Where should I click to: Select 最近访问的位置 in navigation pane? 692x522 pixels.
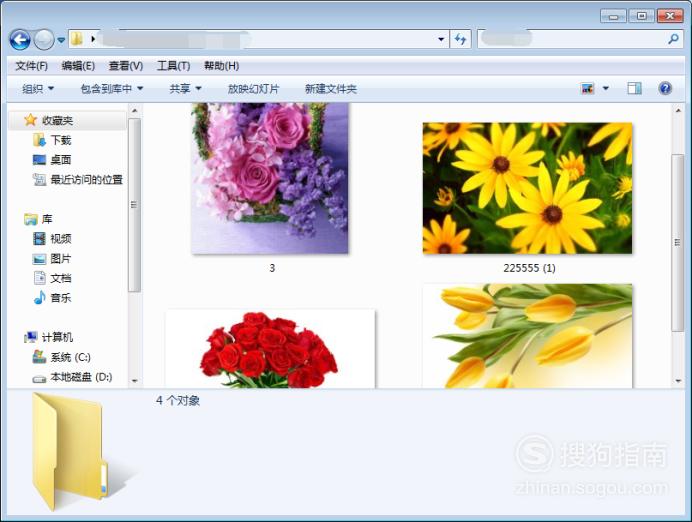pos(86,180)
